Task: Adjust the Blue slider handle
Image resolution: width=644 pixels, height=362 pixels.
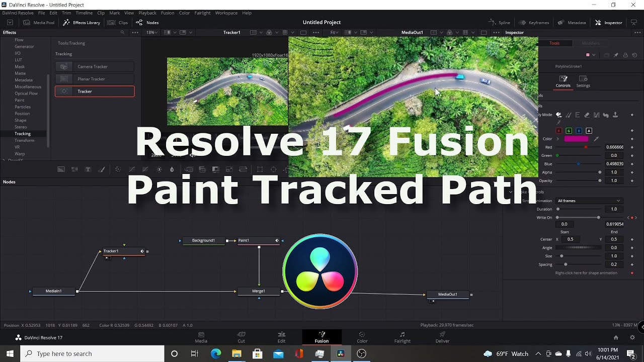Action: pyautogui.click(x=578, y=164)
